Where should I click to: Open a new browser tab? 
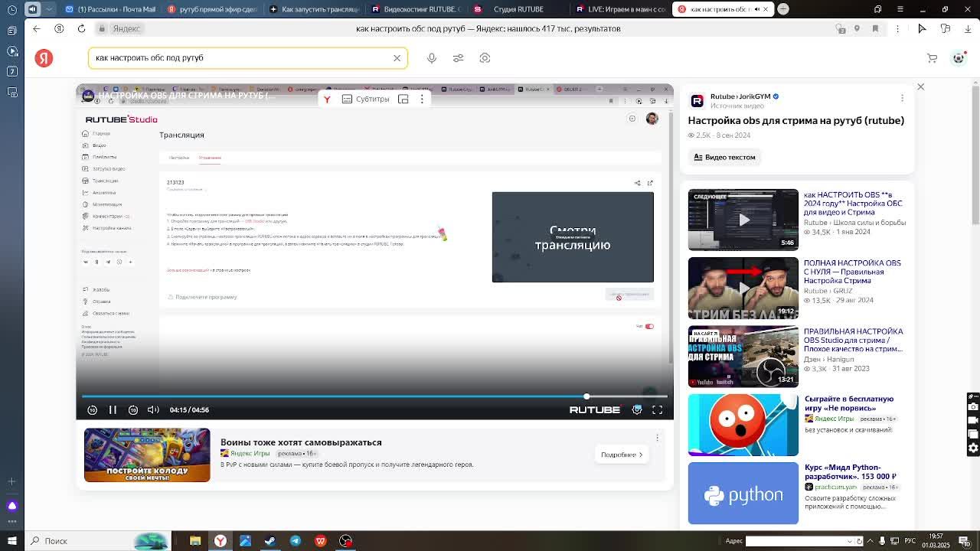[783, 9]
